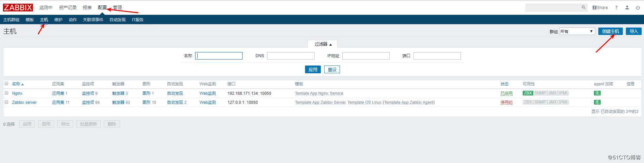Open 监控项 64 for Zabbix server
The image size is (644, 163).
pyautogui.click(x=88, y=103)
